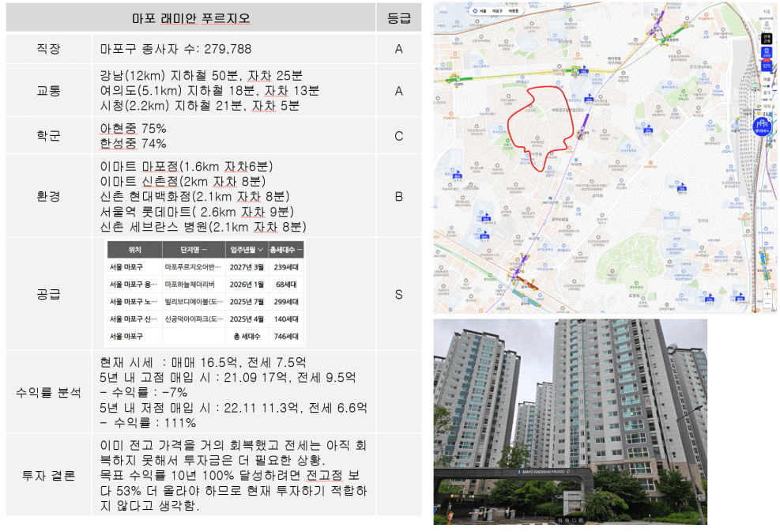Screen dimensions: 780x532
Task: Click the 교통 row label
Action: 48,91
